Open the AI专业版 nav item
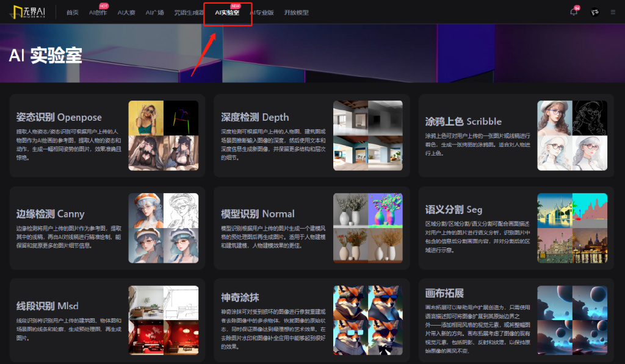 261,13
